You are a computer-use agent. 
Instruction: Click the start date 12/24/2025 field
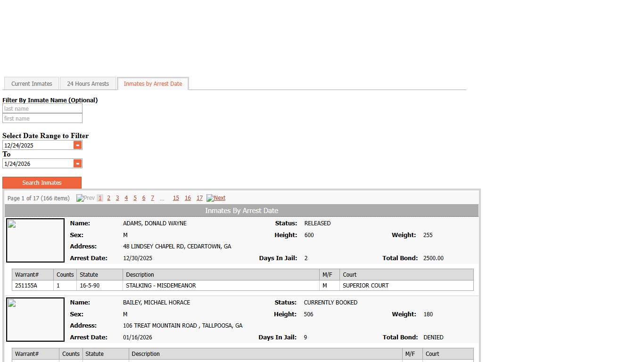tap(38, 145)
